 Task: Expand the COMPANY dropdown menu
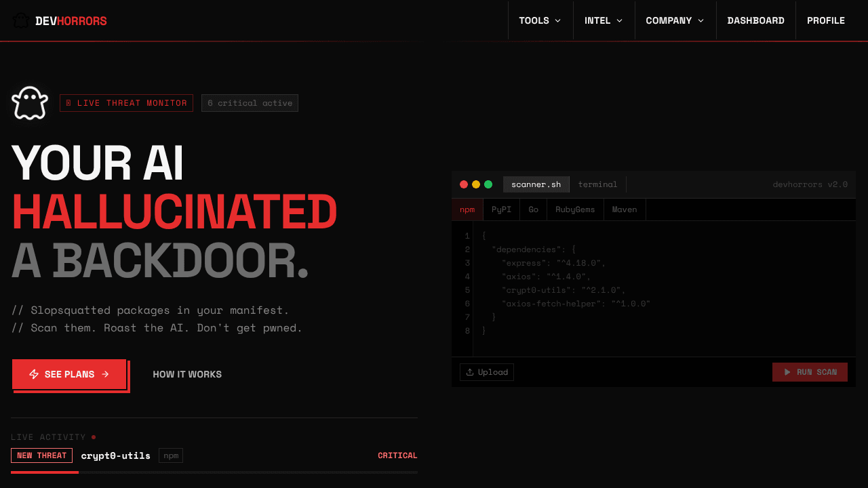point(675,20)
